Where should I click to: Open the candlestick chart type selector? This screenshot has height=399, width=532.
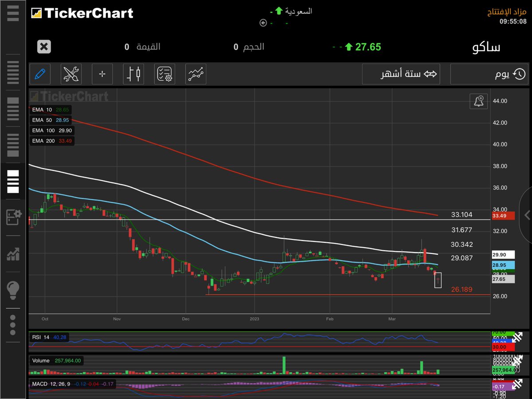pyautogui.click(x=133, y=74)
